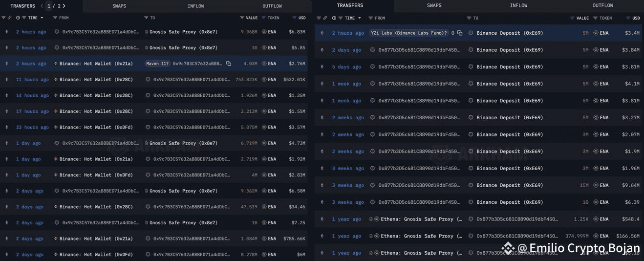Image resolution: width=644 pixels, height=261 pixels.
Task: Open the TO column filter in left panel
Action: (146, 18)
